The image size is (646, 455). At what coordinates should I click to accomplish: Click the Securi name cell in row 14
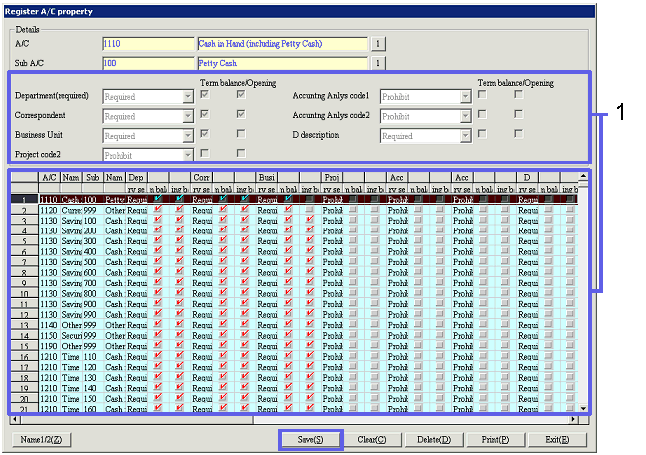71,336
